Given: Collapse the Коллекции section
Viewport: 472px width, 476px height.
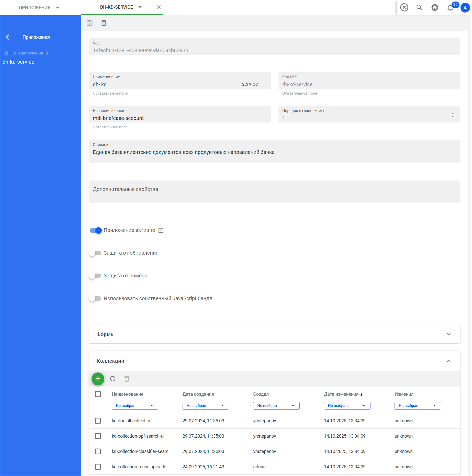Looking at the screenshot, I should pyautogui.click(x=448, y=361).
